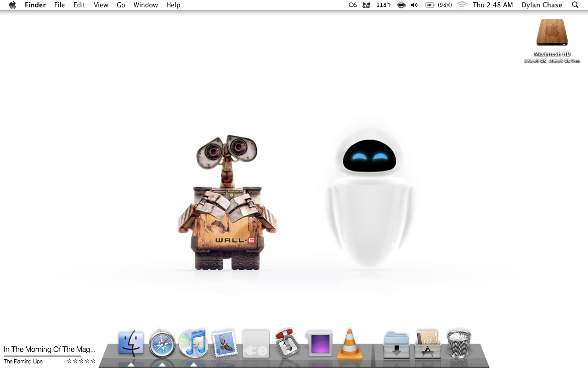Image resolution: width=588 pixels, height=368 pixels.
Task: Open the Edit menu
Action: pyautogui.click(x=79, y=5)
